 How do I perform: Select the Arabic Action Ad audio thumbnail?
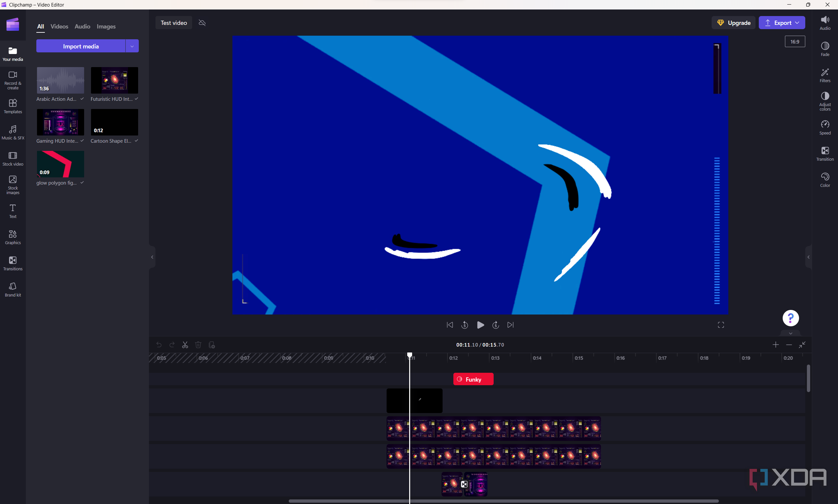61,80
